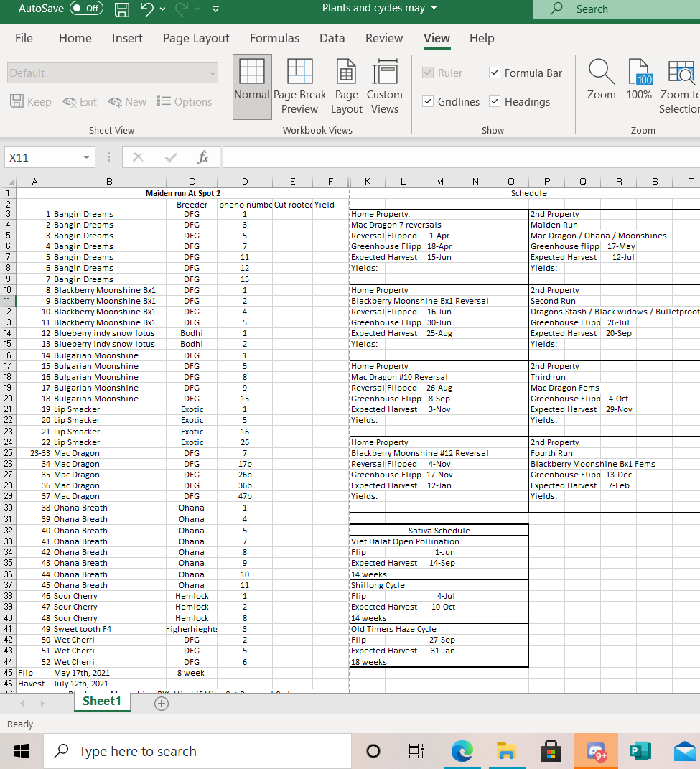700x769 pixels.
Task: Click the Name Box showing X11
Action: tap(43, 157)
